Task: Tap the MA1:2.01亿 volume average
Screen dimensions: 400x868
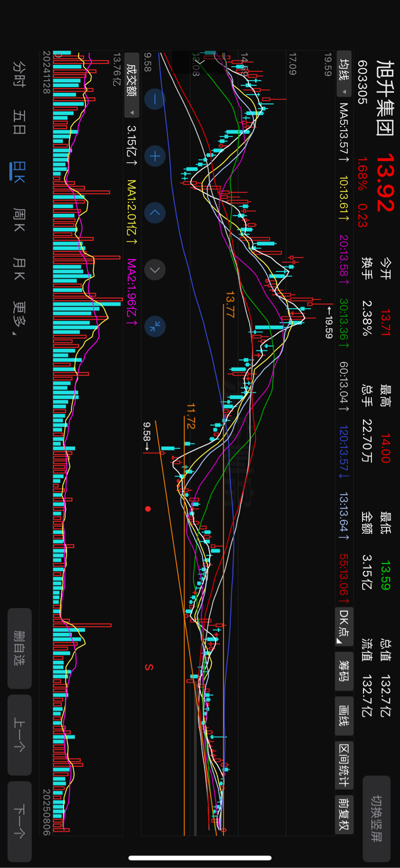Action: 132,213
